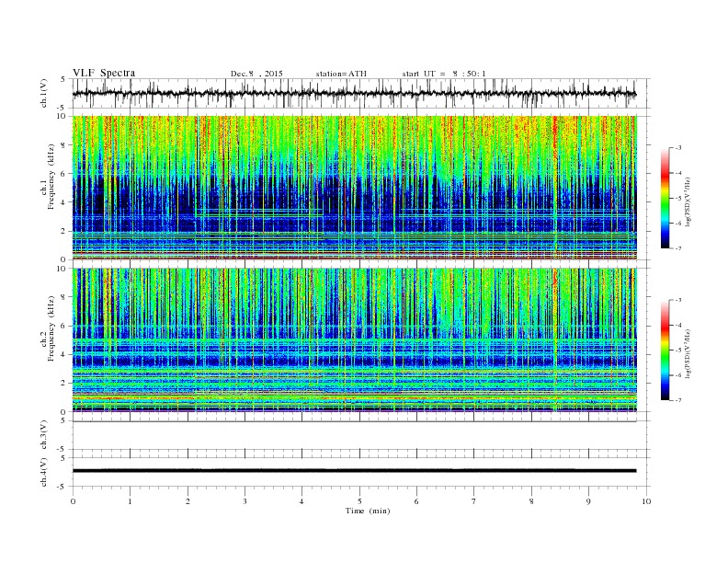Image resolution: width=728 pixels, height=563 pixels.
Task: Click the date 'Dec. 8, 2015' label
Action: coord(256,74)
